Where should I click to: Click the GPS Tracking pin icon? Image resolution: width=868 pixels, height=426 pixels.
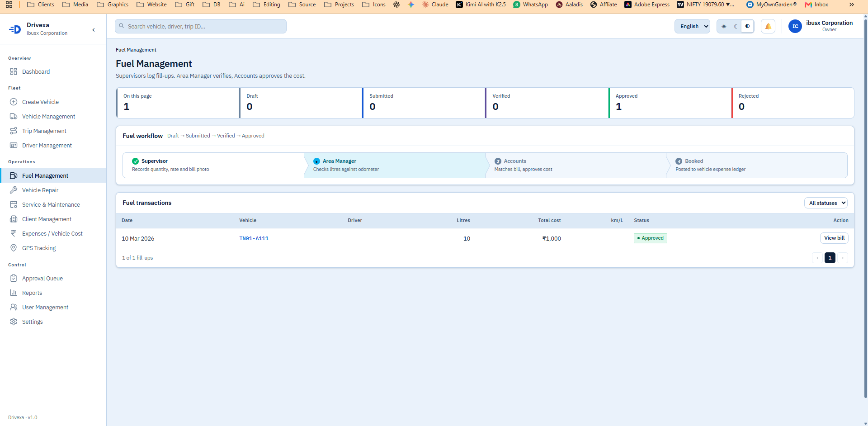14,248
